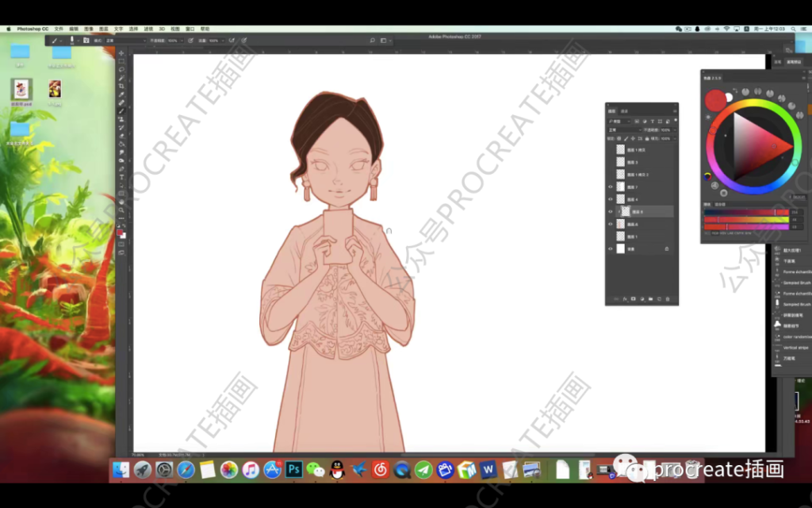Open Photoshop from the Dock
The width and height of the screenshot is (812, 508).
pos(293,470)
